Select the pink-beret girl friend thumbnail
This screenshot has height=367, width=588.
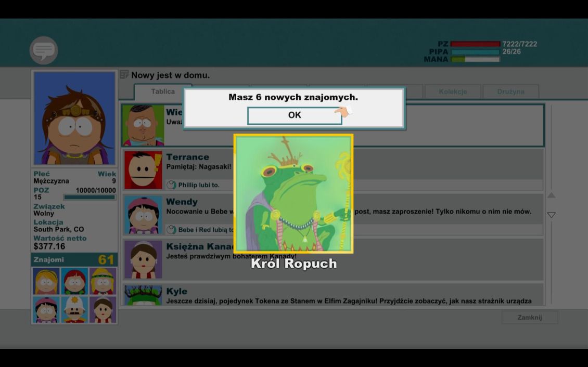tap(46, 310)
